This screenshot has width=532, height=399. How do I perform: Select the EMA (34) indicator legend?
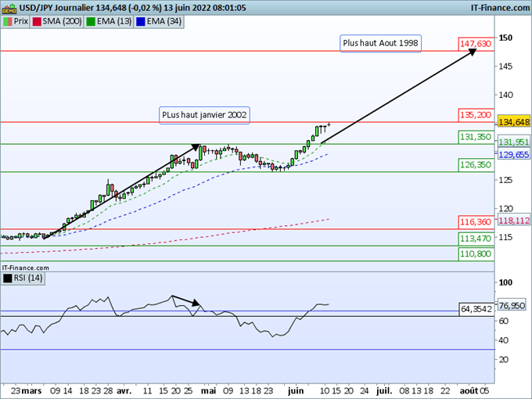(x=159, y=21)
